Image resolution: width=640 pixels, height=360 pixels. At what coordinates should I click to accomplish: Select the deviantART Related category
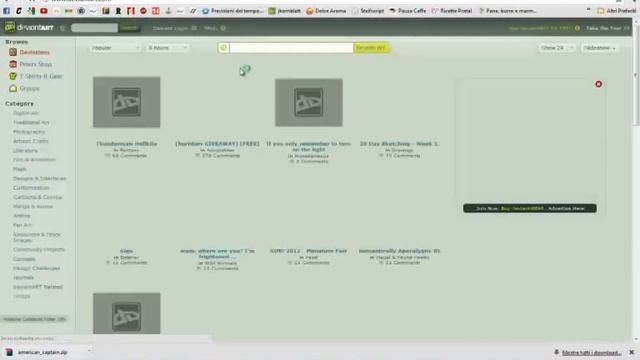pos(38,287)
